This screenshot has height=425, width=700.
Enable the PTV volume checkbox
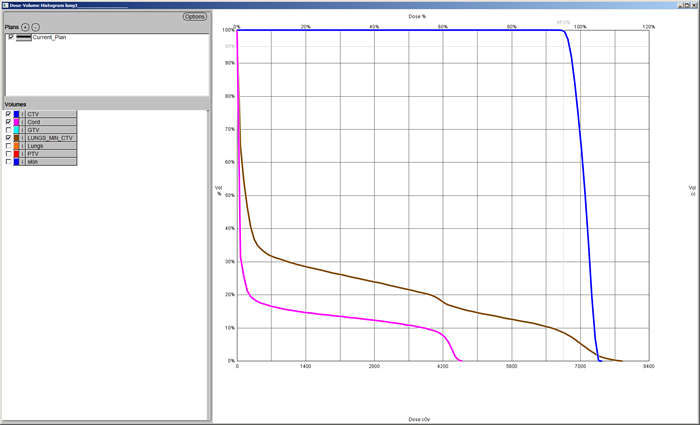tap(9, 154)
